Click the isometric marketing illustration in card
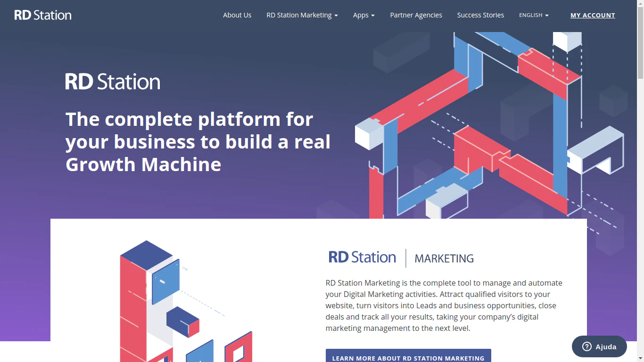This screenshot has width=644, height=362. [x=186, y=301]
